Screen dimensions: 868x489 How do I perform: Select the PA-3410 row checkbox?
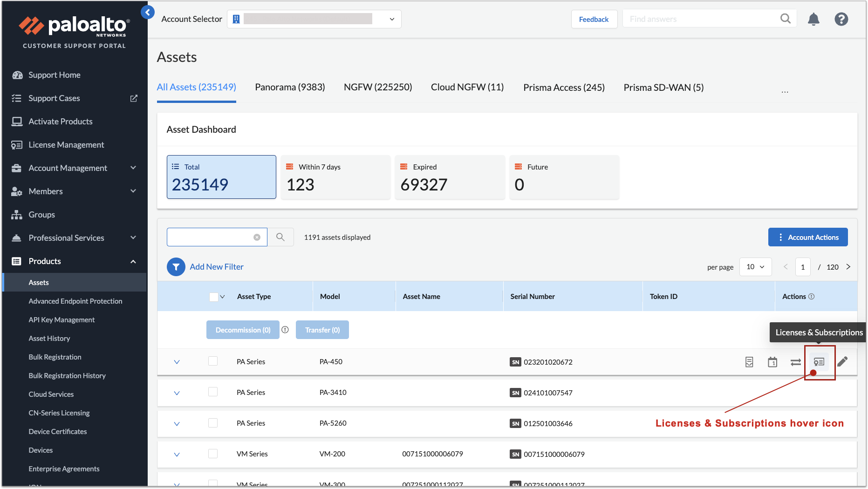coord(213,392)
